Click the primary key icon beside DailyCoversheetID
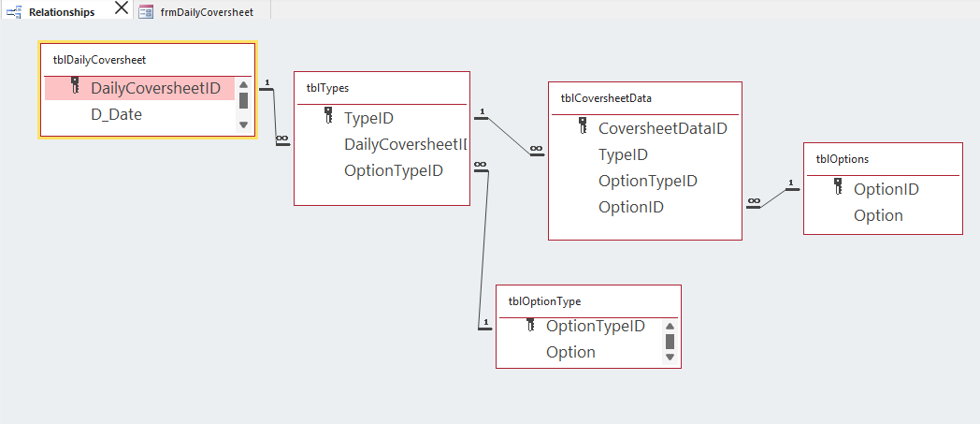980x424 pixels. (76, 86)
